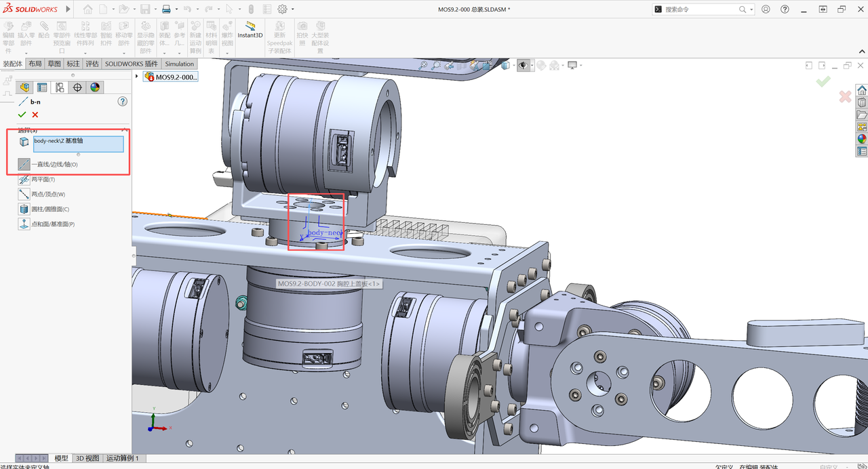The height and width of the screenshot is (469, 868).
Task: Select the 圆柱/圆锥面 axis type
Action: click(44, 209)
